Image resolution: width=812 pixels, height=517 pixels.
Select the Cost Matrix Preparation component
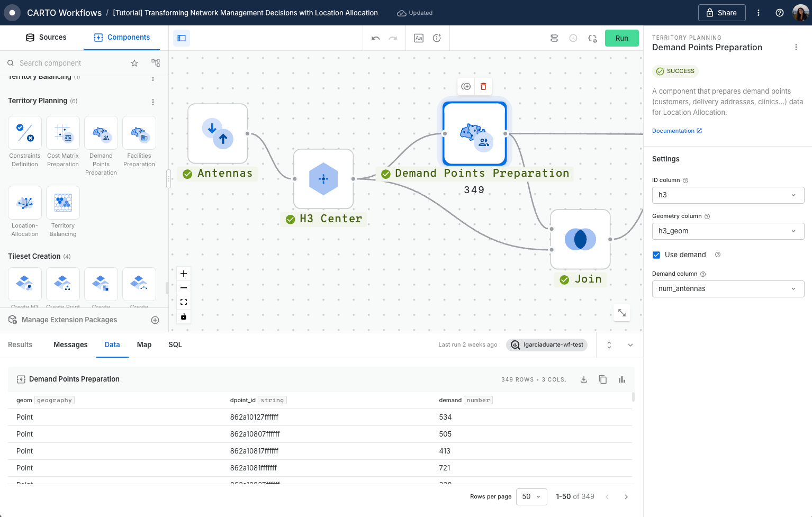63,133
